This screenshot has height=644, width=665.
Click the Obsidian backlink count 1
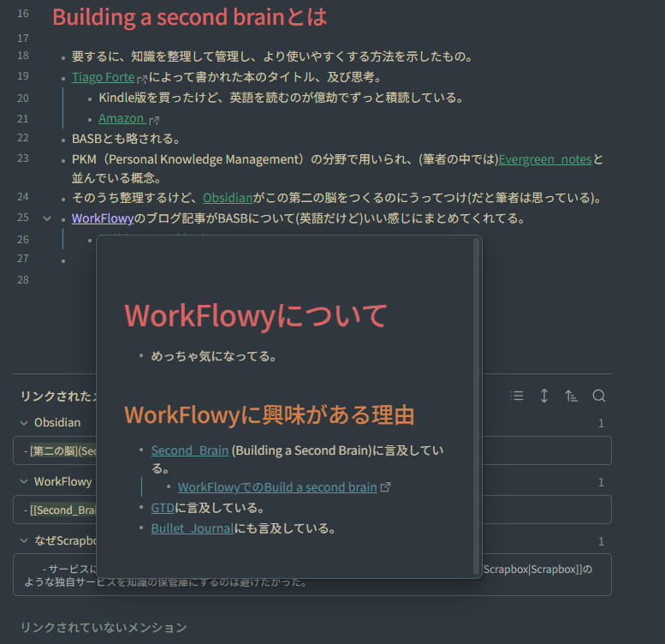(x=601, y=423)
